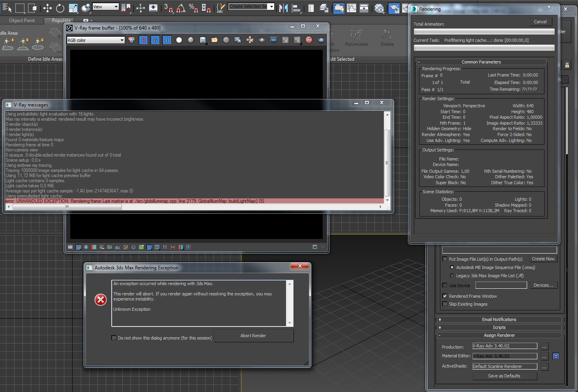
Task: Click Abort Render button
Action: (253, 336)
